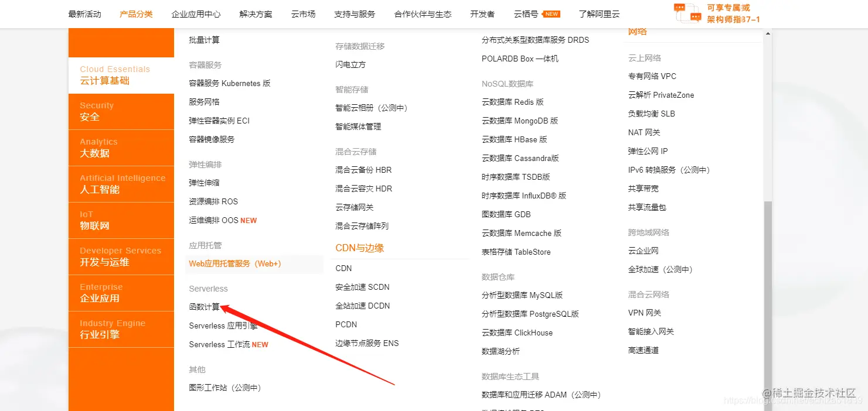The width and height of the screenshot is (868, 411).
Task: Open 混合云容灾 HDR link
Action: tap(364, 189)
